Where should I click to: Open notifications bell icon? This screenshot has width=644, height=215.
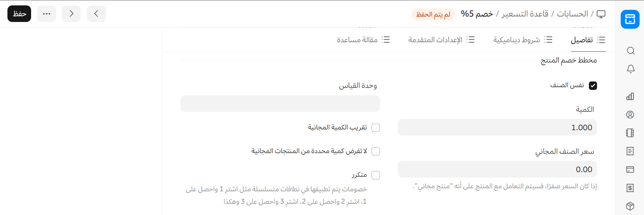click(630, 69)
